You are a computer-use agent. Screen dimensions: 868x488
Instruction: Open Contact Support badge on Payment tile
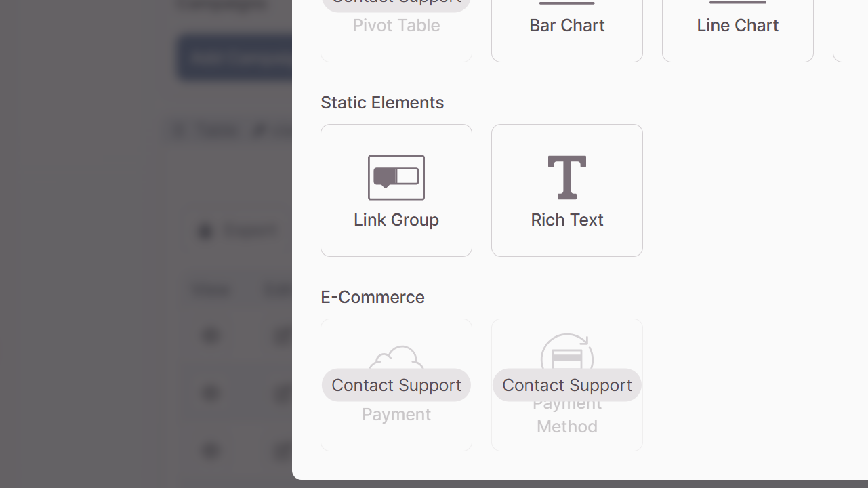tap(396, 385)
